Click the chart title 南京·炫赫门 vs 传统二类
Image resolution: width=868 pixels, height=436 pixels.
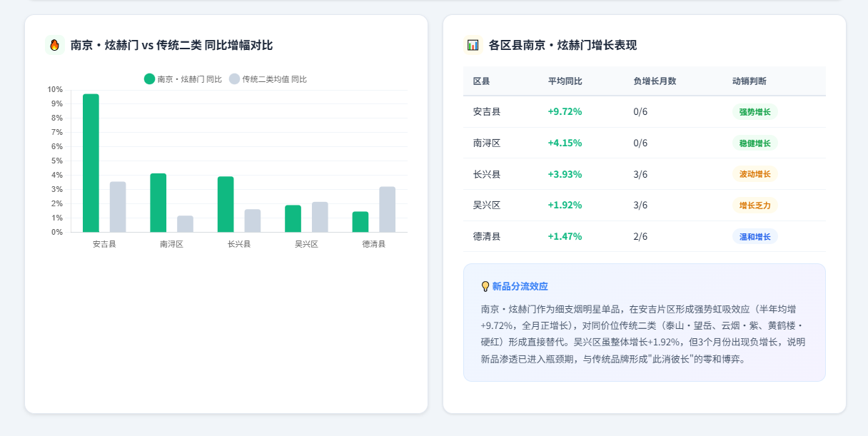pos(171,45)
